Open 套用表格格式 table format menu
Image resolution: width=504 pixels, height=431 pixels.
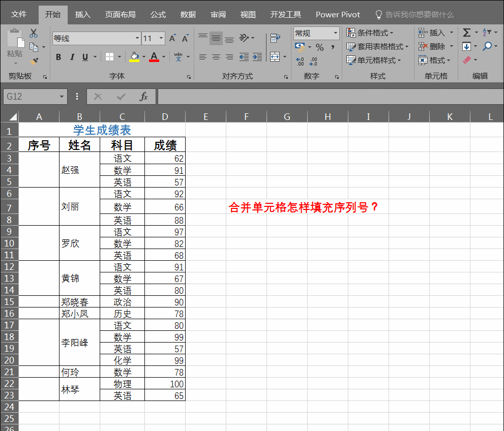pyautogui.click(x=377, y=47)
